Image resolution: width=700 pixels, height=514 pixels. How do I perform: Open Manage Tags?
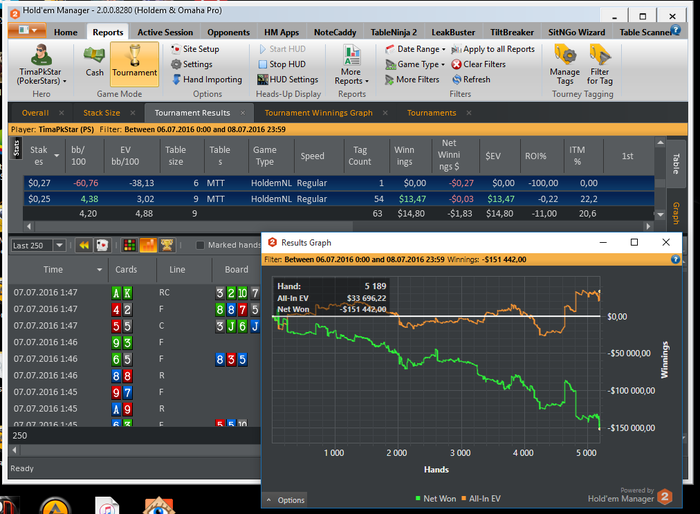[565, 65]
